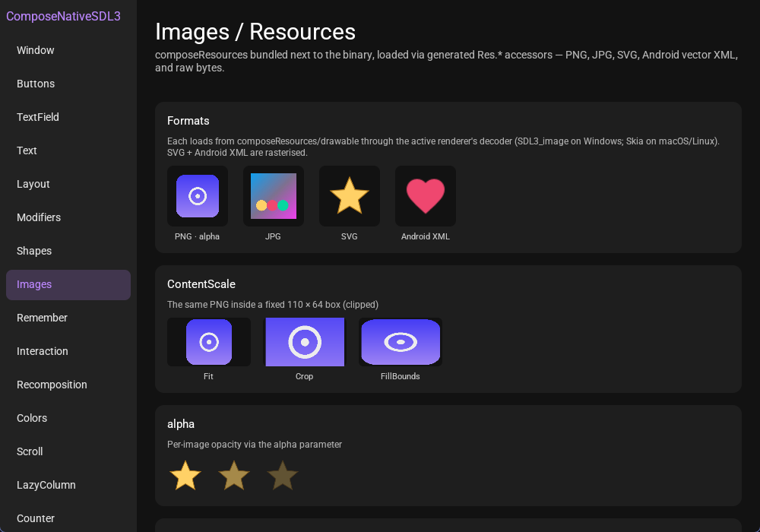
Task: Select the highlighted Images sidebar item
Action: [x=68, y=285]
